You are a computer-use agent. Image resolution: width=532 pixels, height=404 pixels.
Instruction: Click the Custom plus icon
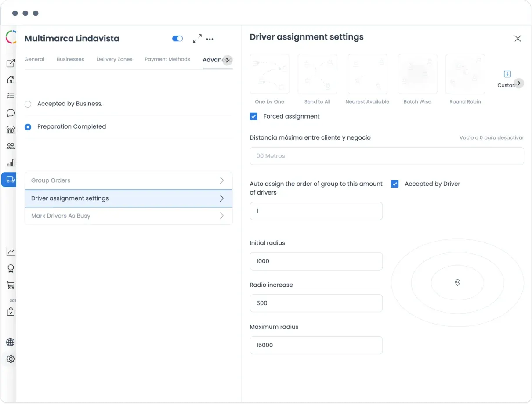(507, 74)
